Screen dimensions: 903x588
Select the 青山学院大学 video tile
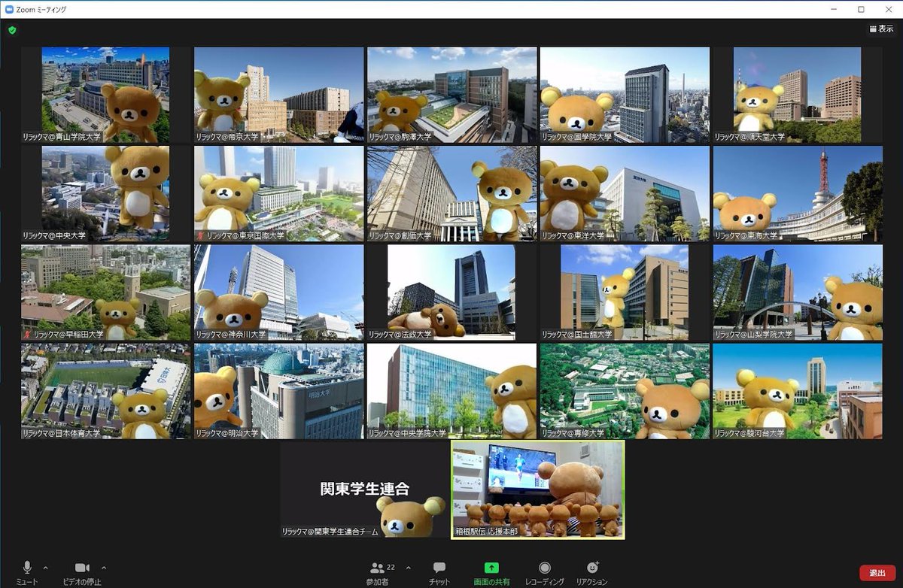pyautogui.click(x=106, y=95)
